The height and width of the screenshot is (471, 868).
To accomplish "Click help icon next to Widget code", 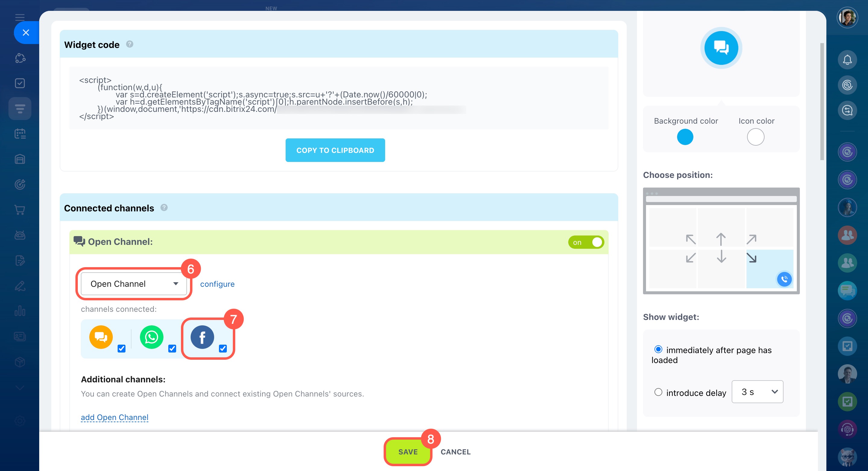I will (x=130, y=44).
